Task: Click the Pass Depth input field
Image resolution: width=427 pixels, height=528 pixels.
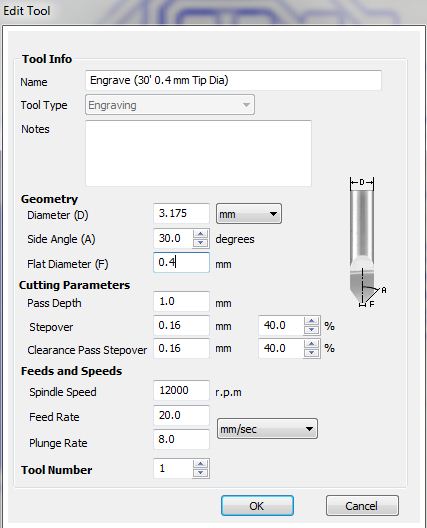Action: coord(182,301)
